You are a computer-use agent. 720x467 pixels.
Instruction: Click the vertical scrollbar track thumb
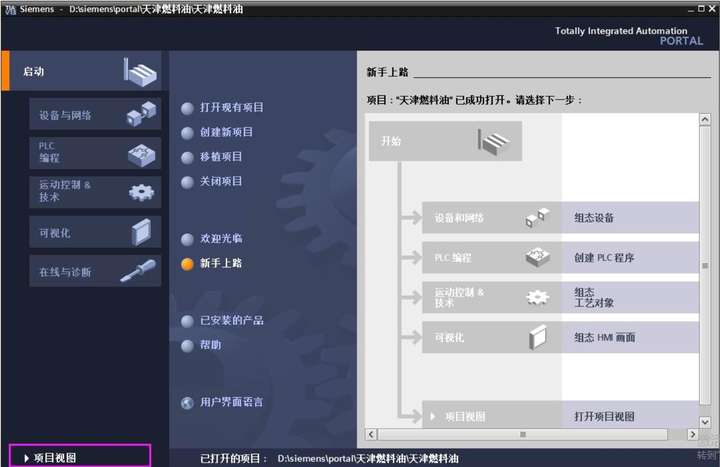point(705,265)
